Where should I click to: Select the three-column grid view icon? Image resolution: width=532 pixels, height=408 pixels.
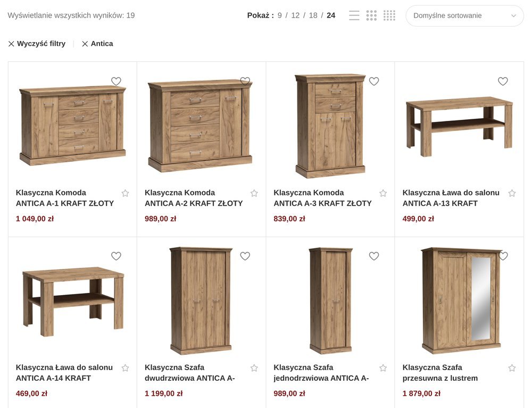point(371,15)
